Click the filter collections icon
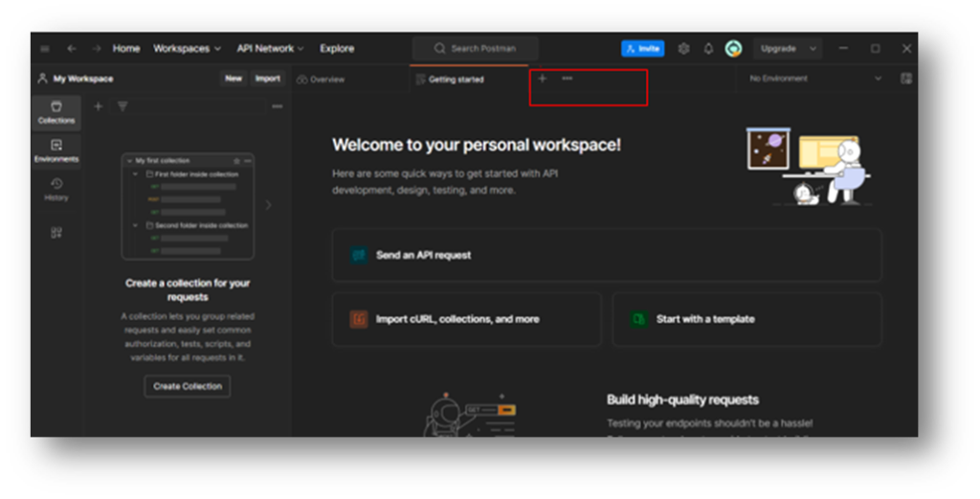The height and width of the screenshot is (499, 980). tap(122, 107)
